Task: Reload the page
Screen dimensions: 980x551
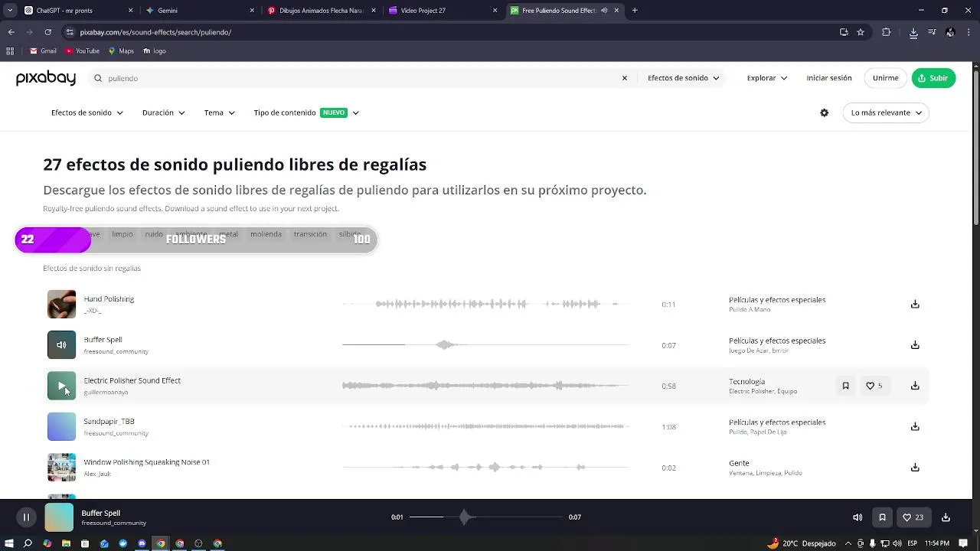Action: 47,32
